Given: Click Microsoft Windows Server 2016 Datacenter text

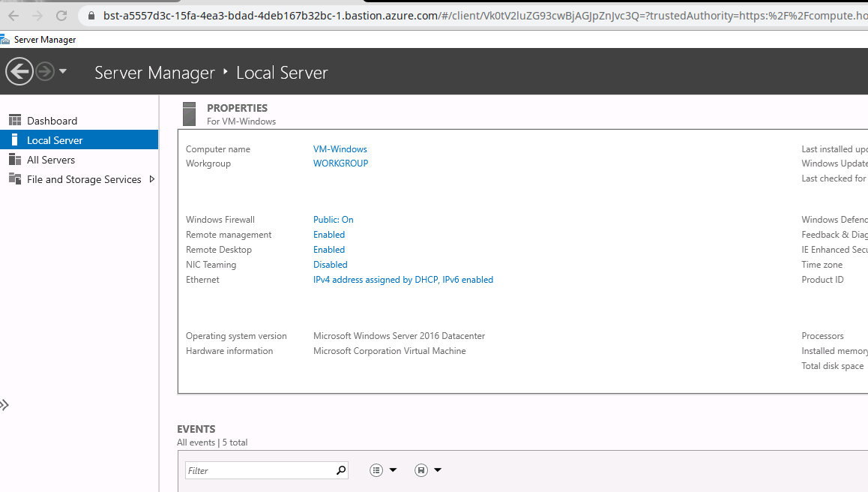Looking at the screenshot, I should [399, 336].
